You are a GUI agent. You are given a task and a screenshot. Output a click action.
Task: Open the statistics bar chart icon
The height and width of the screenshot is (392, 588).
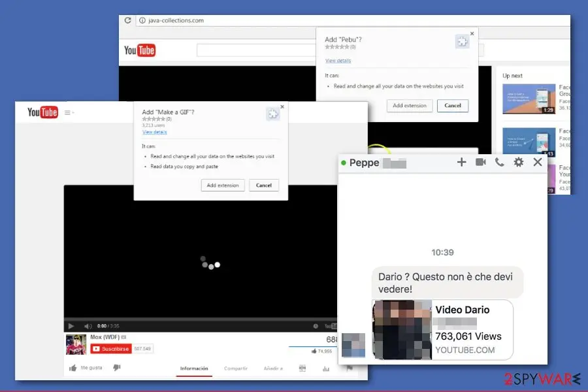point(326,368)
